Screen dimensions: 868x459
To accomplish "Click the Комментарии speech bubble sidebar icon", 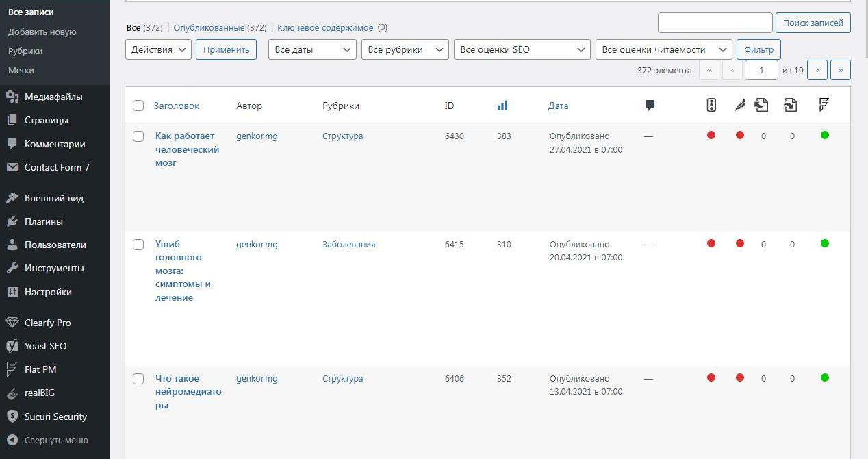I will point(12,144).
